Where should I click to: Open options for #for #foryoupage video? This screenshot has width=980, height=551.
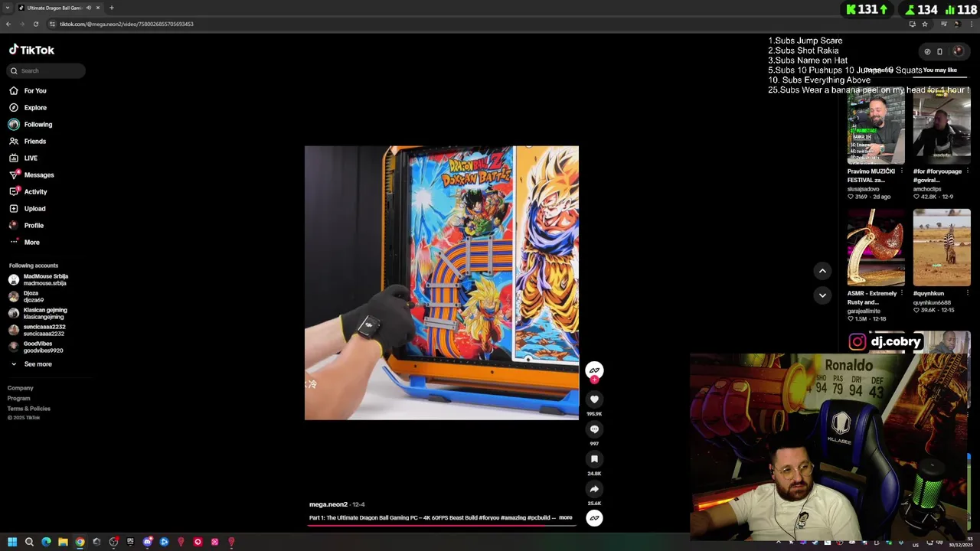(x=968, y=171)
